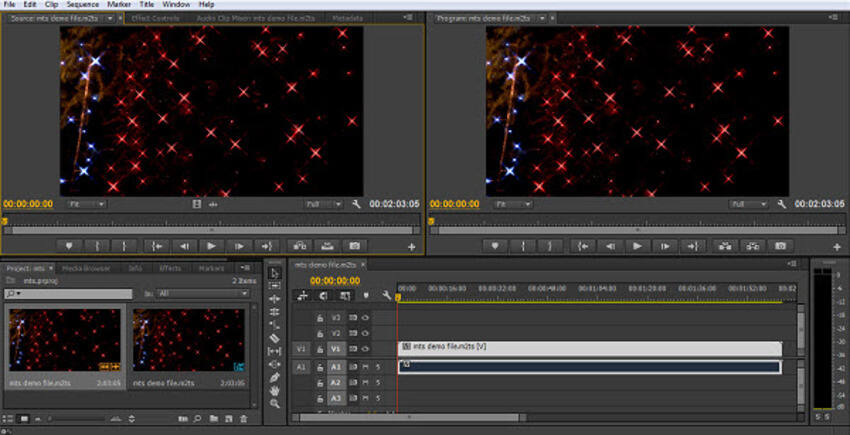Open Program monitor Full resolution dropdown

[x=749, y=204]
